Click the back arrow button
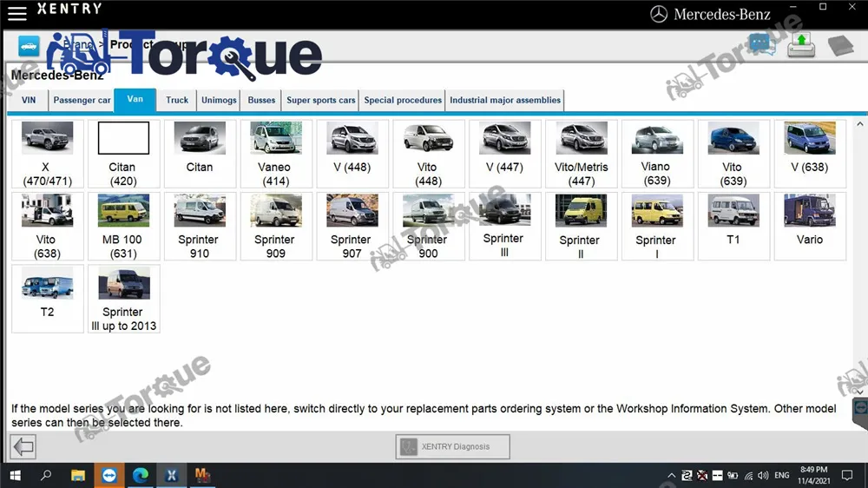 [23, 446]
